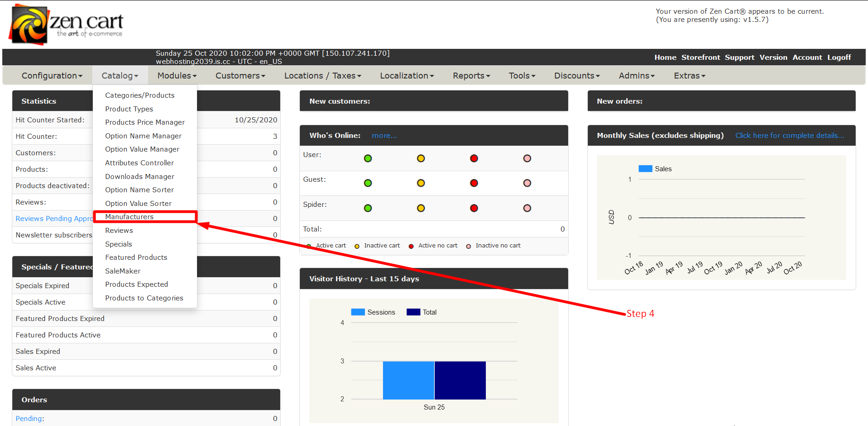Choose Reviews in Catalog menu

click(119, 231)
